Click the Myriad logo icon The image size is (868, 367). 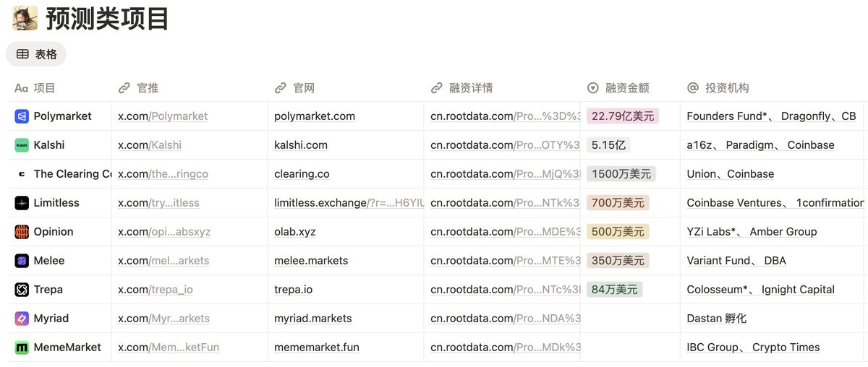point(22,319)
